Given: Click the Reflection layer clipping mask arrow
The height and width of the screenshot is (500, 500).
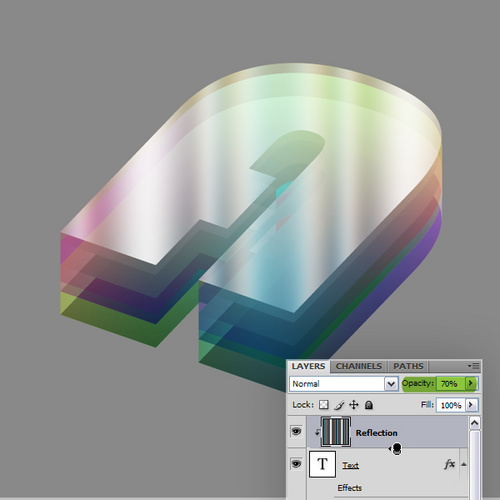Looking at the screenshot, I should pos(317,432).
